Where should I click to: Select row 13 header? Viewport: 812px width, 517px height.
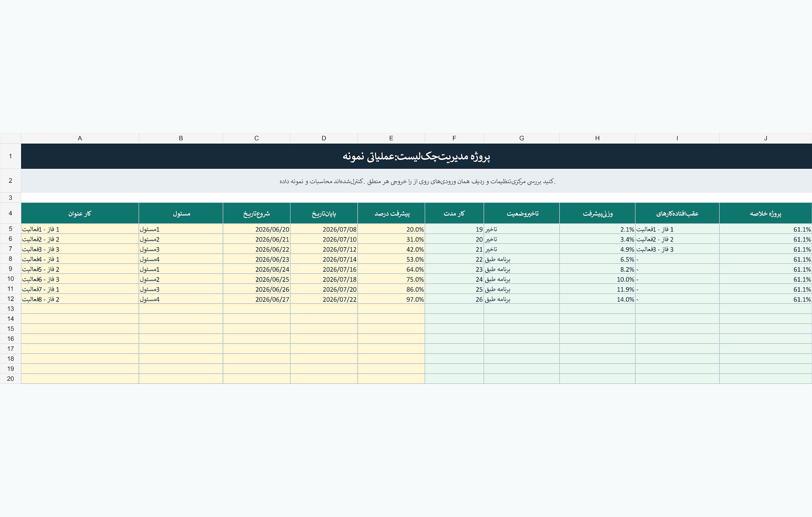[x=10, y=309]
